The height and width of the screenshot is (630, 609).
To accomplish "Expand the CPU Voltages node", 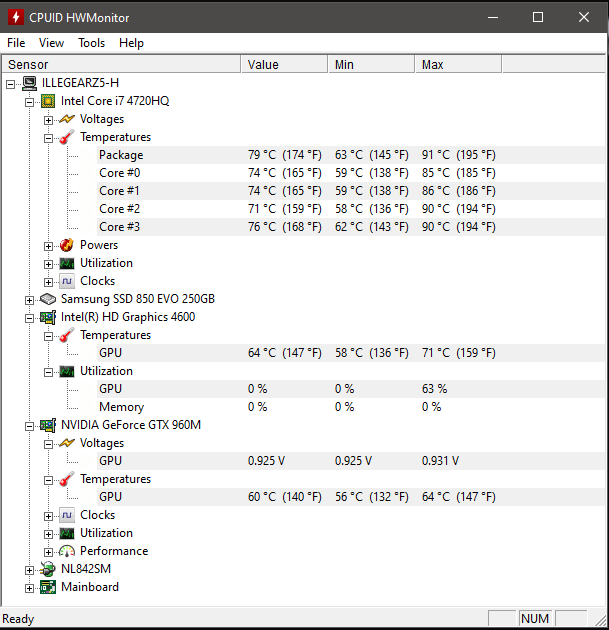I will point(48,119).
